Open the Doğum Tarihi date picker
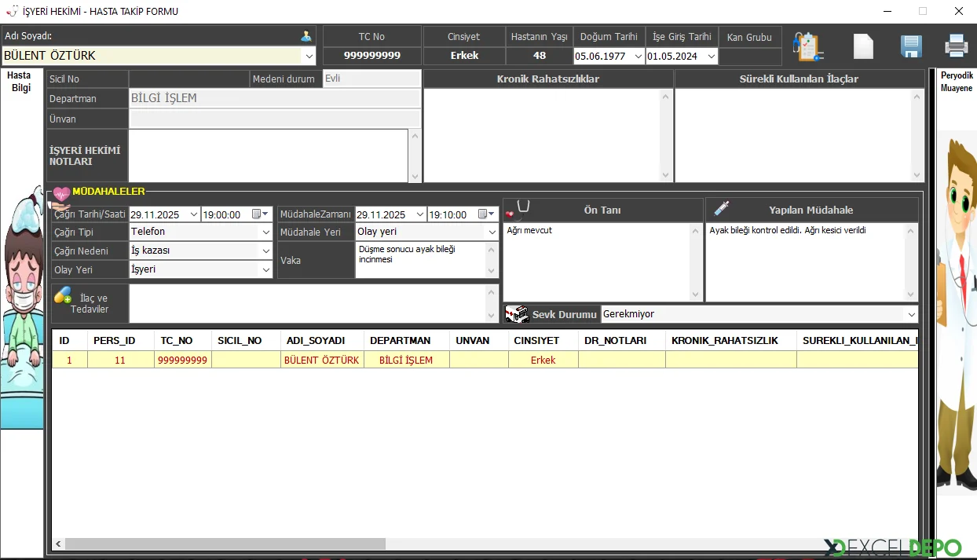977x560 pixels. coord(638,57)
